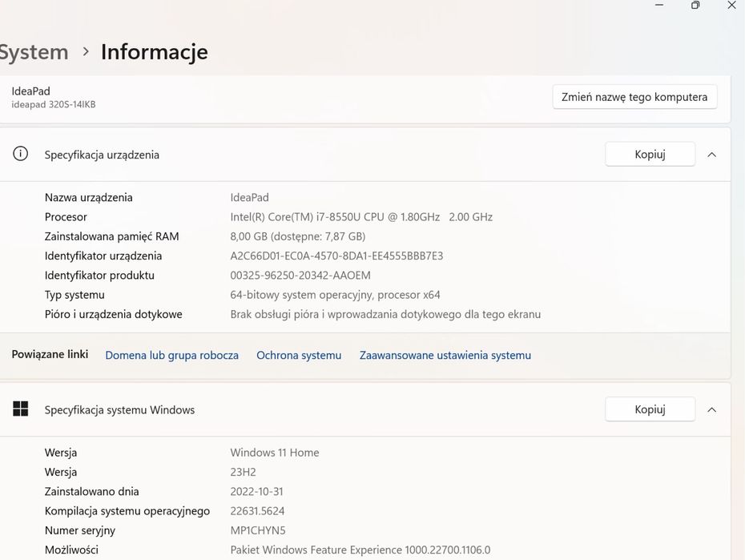Click the Powiązane linki label
Image resolution: width=745 pixels, height=560 pixels.
point(50,354)
